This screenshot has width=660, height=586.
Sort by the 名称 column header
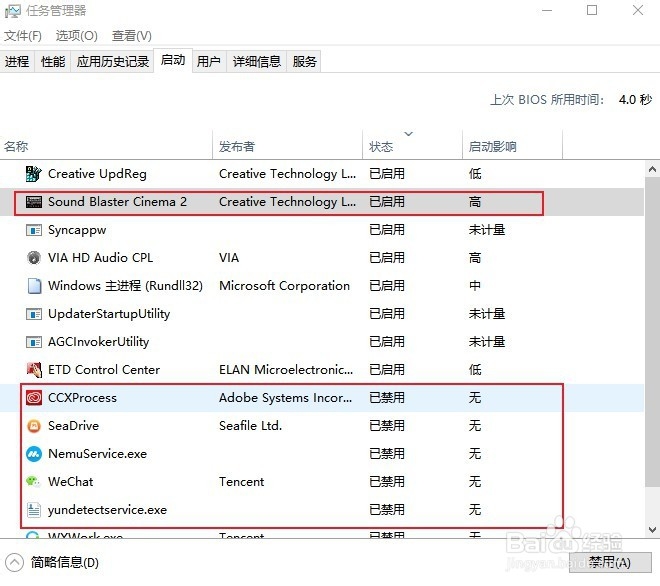point(106,146)
